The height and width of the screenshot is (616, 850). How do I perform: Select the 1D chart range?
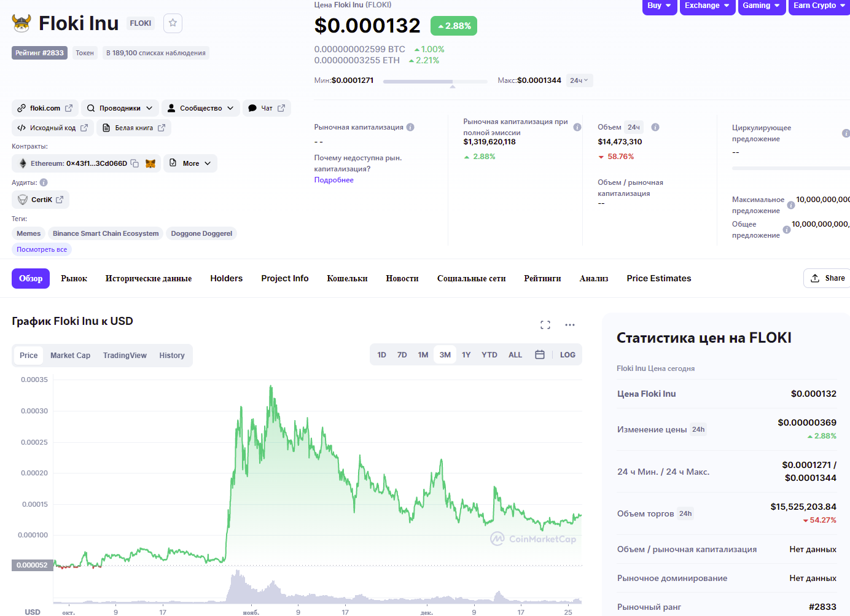[x=381, y=355]
